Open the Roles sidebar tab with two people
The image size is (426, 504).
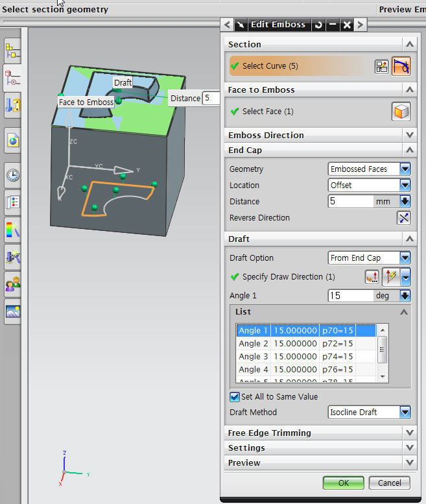13,283
